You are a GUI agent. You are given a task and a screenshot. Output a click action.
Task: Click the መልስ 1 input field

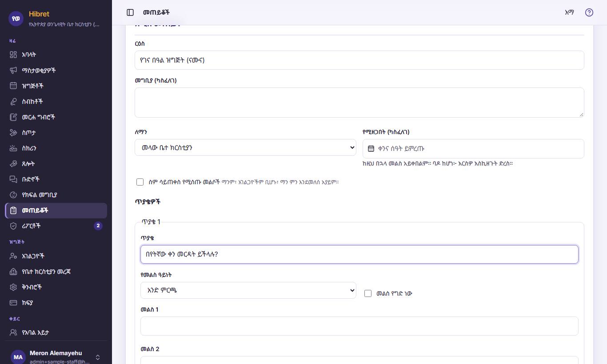pyautogui.click(x=359, y=326)
